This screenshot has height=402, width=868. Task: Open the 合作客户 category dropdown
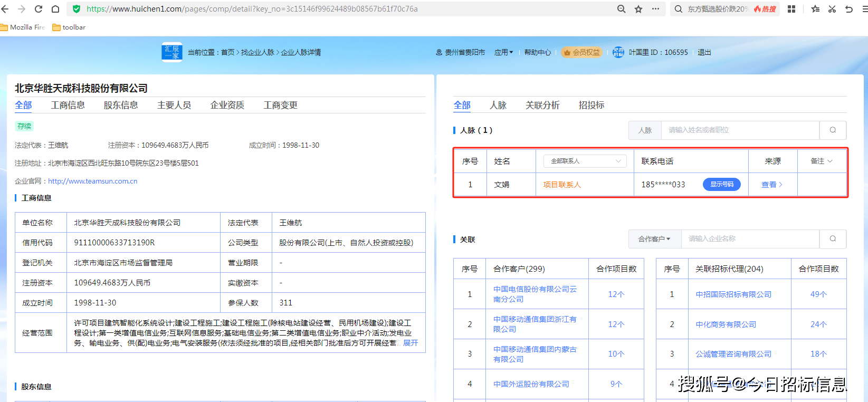(x=654, y=239)
